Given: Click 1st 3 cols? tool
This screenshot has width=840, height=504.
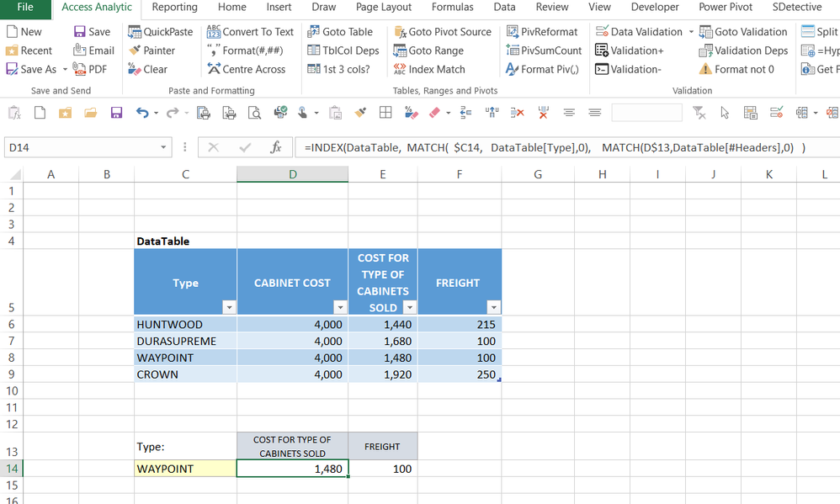Looking at the screenshot, I should 338,69.
